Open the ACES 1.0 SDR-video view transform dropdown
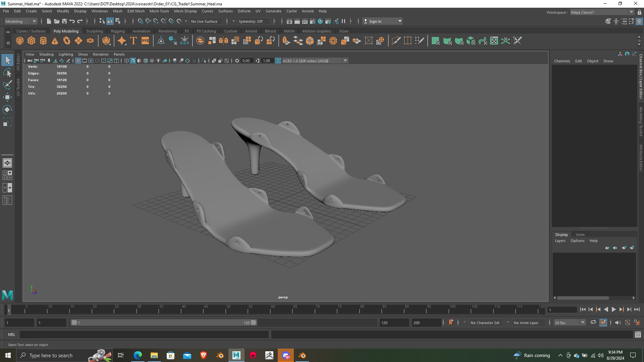The height and width of the screenshot is (362, 644). tap(315, 61)
